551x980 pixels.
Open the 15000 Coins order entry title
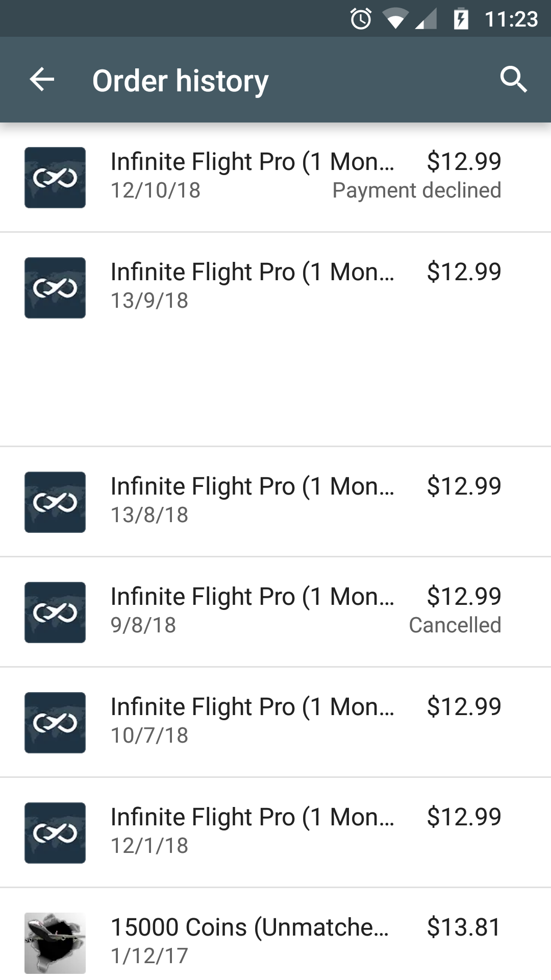pos(249,927)
